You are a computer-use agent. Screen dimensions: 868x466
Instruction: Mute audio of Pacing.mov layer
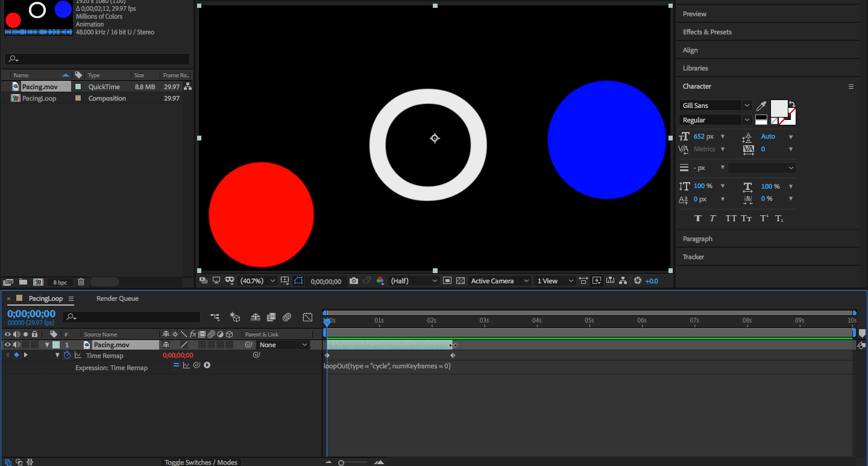17,345
